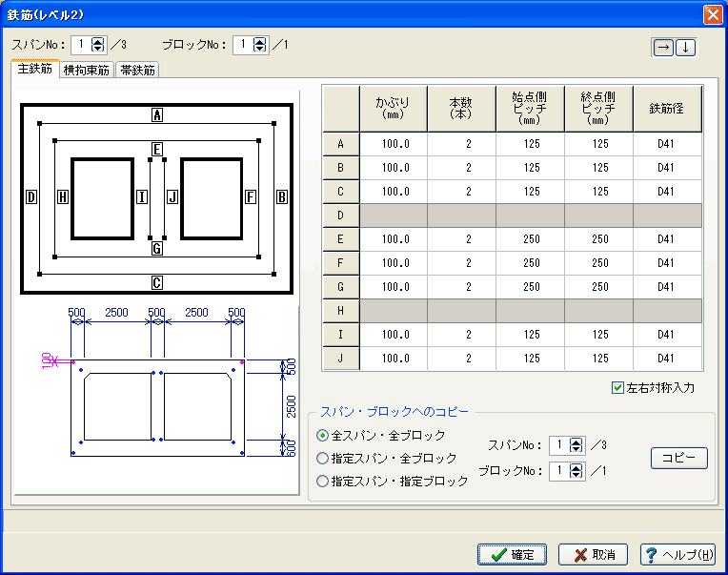Select rebar position label A in diagram

[x=157, y=114]
